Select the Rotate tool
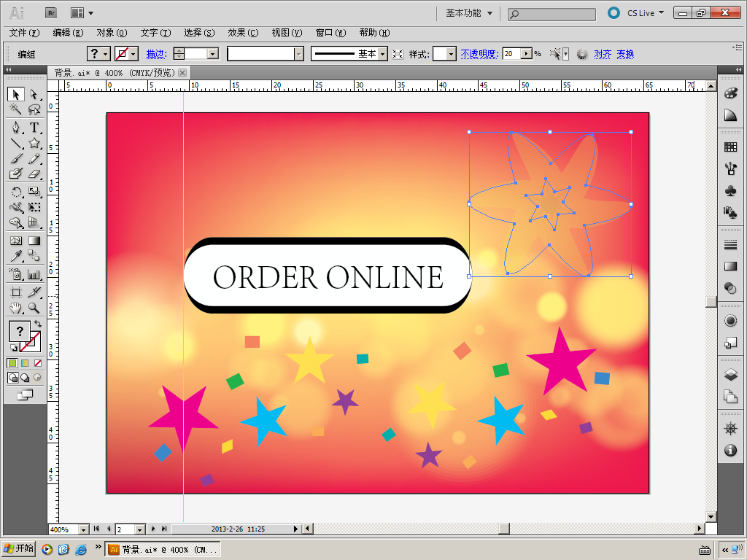The width and height of the screenshot is (747, 560). click(x=16, y=192)
